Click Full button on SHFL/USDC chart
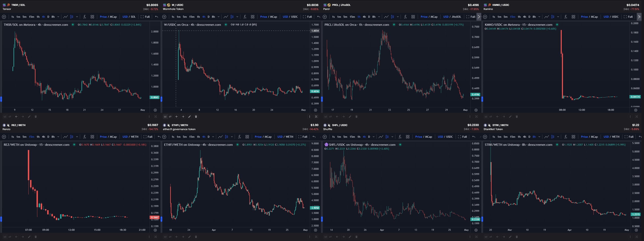 click(x=463, y=137)
